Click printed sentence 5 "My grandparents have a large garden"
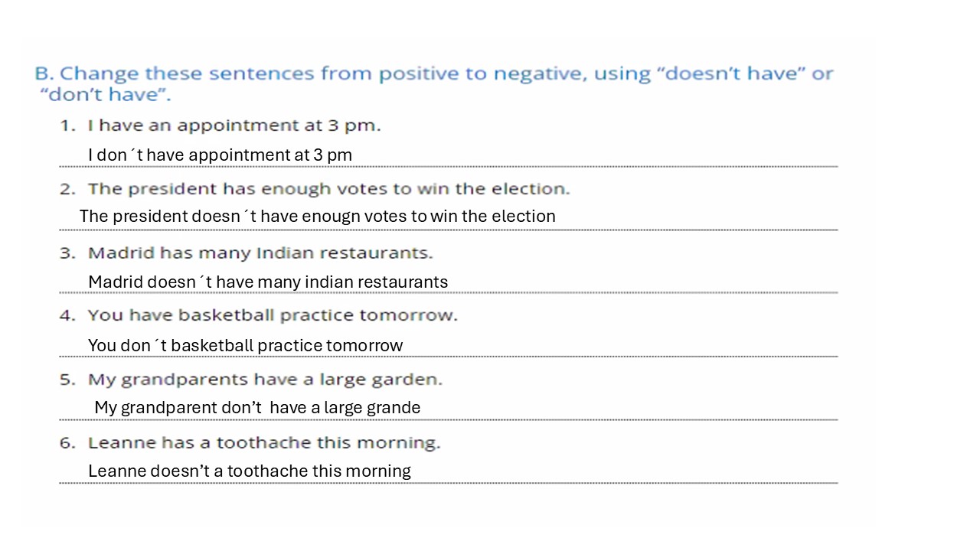980x551 pixels. click(x=265, y=380)
